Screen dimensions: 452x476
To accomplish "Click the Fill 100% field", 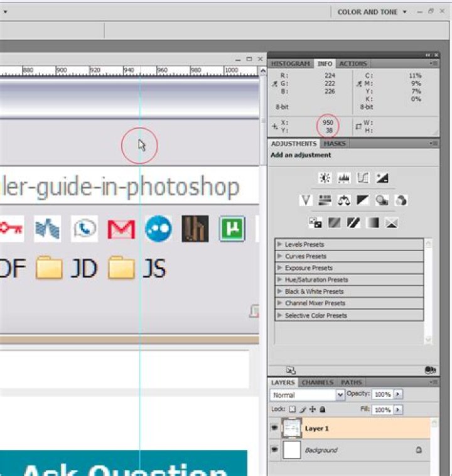I will tap(382, 410).
